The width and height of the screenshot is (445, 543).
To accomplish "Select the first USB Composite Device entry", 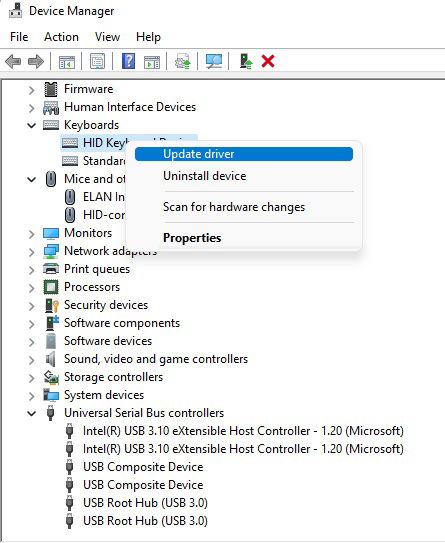I will tap(143, 467).
